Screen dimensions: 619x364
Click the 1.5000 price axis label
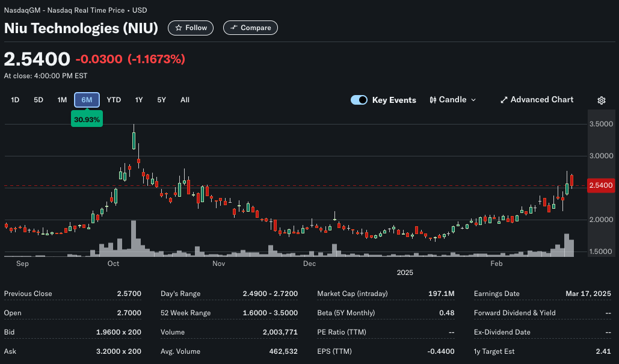point(601,251)
